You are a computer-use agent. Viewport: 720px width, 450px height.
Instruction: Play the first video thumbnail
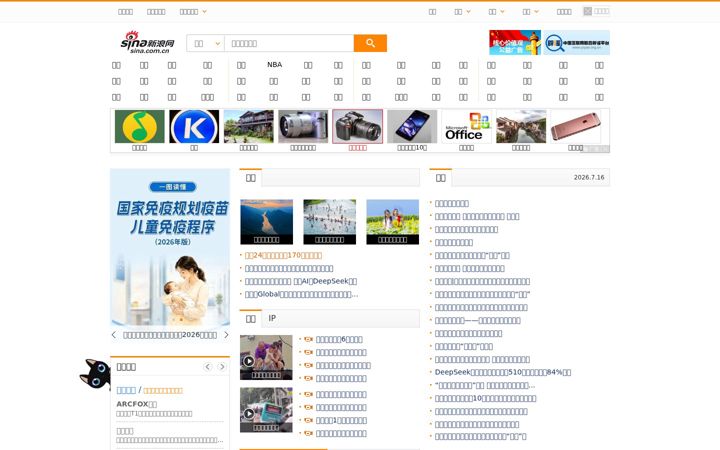266,357
